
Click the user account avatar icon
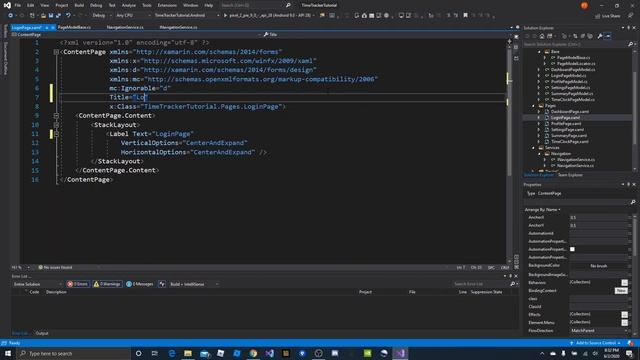(x=584, y=5)
